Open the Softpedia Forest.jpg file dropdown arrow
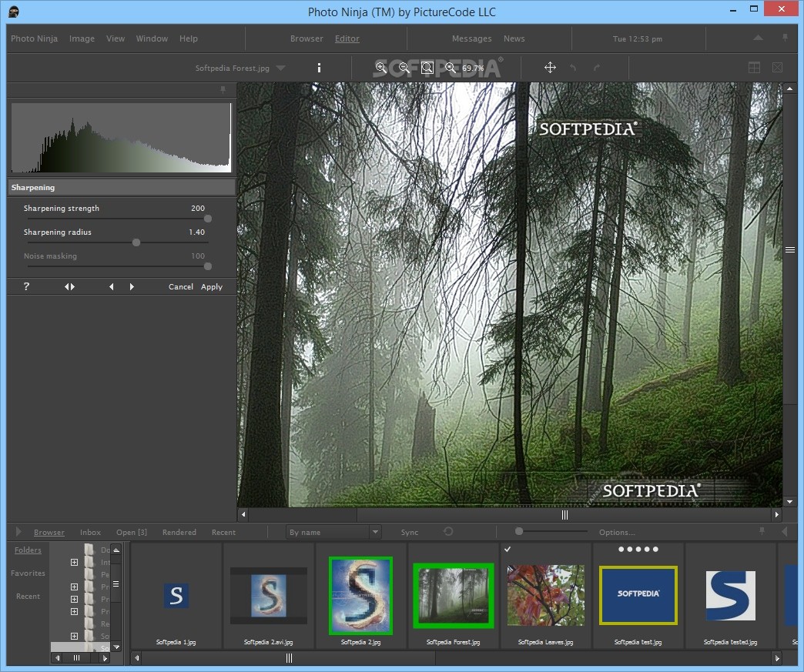 [280, 68]
